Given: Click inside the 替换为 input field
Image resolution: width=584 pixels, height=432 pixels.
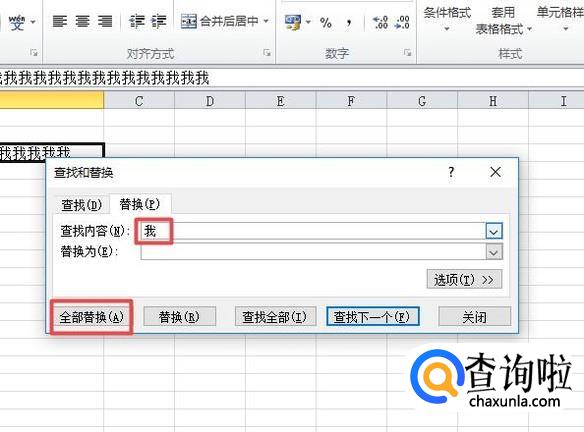Looking at the screenshot, I should tap(313, 252).
